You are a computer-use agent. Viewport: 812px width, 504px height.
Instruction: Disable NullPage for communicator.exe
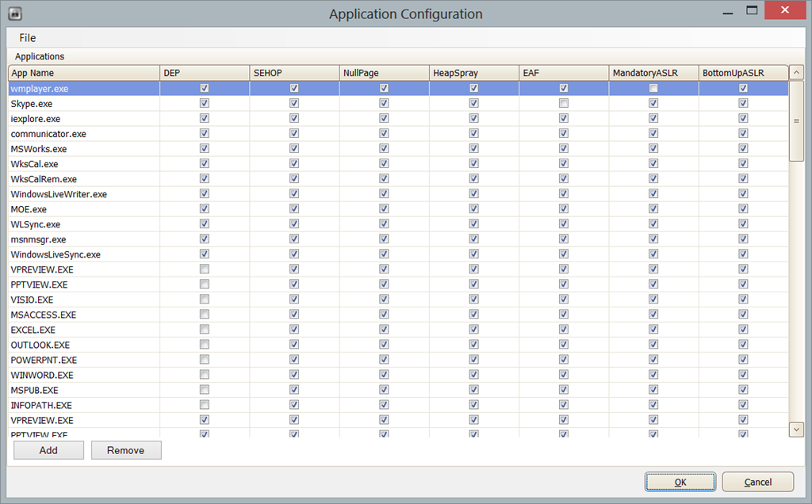coord(384,133)
